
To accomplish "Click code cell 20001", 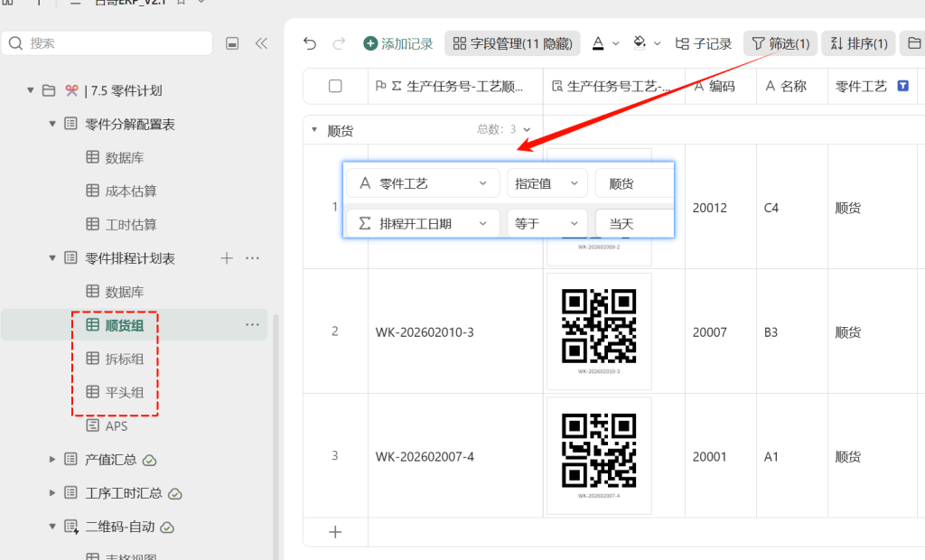I will coord(721,457).
